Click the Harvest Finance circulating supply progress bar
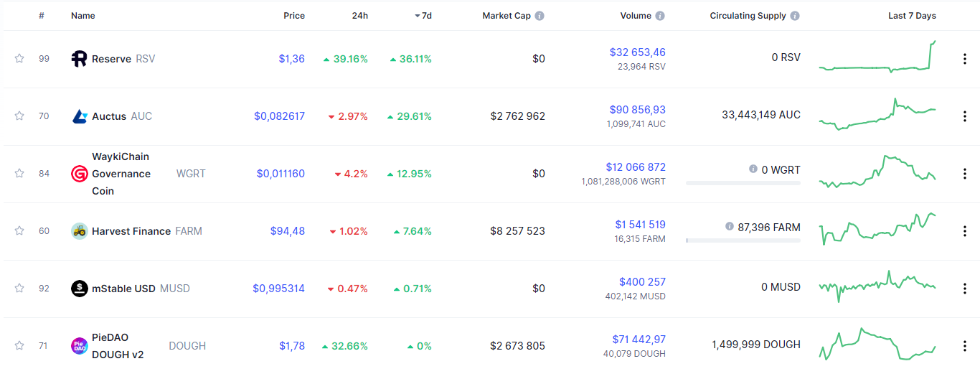 pos(743,240)
